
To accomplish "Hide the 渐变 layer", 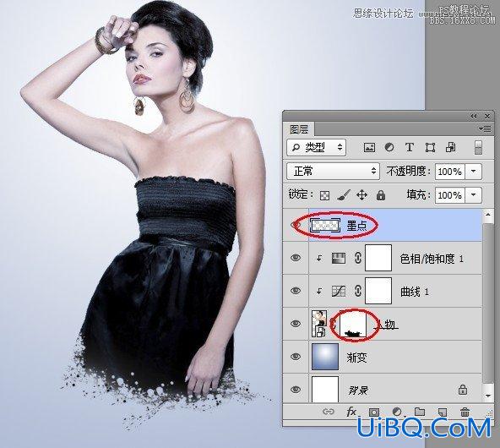I will (x=296, y=357).
